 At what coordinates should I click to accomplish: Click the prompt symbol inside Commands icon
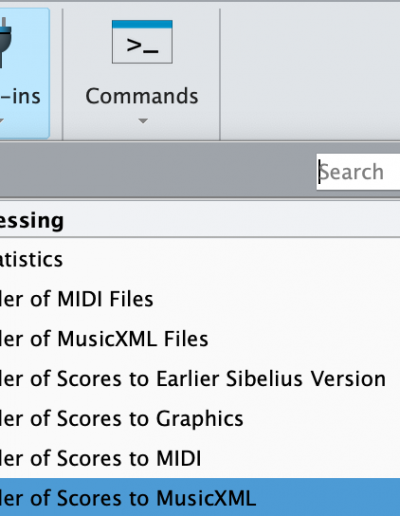click(x=142, y=45)
